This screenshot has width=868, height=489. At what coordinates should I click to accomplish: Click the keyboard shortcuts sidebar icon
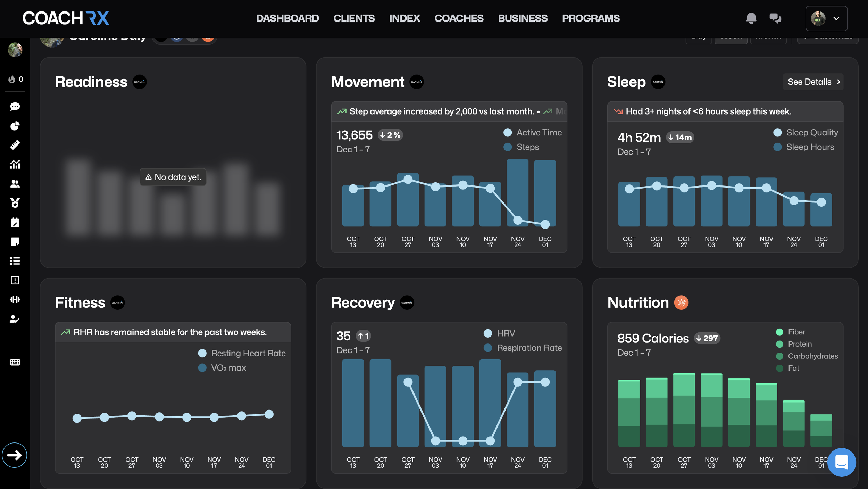[x=15, y=362]
